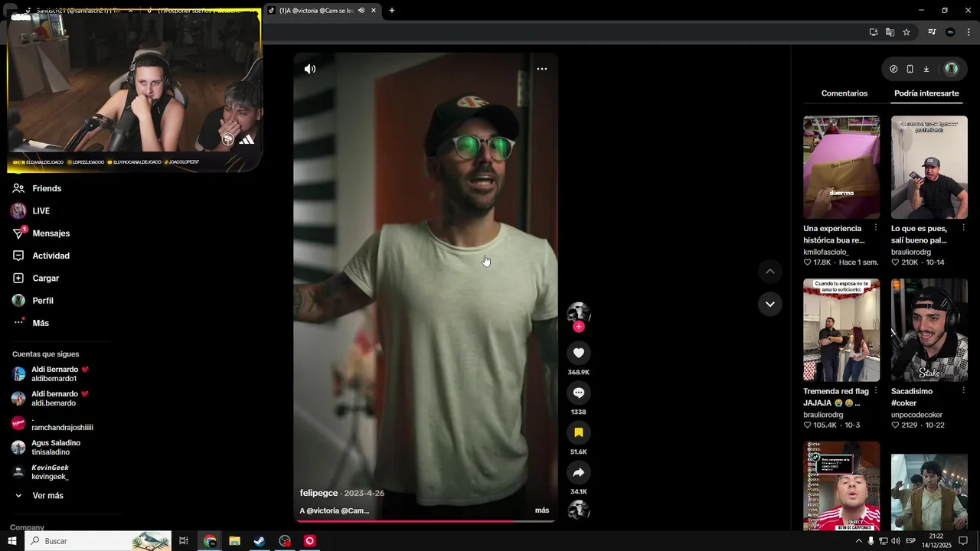Open Windows Start menu

pyautogui.click(x=12, y=541)
